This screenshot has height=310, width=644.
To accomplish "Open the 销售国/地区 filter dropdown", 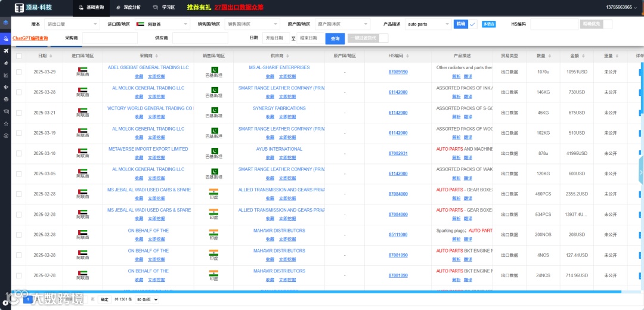I will (252, 24).
